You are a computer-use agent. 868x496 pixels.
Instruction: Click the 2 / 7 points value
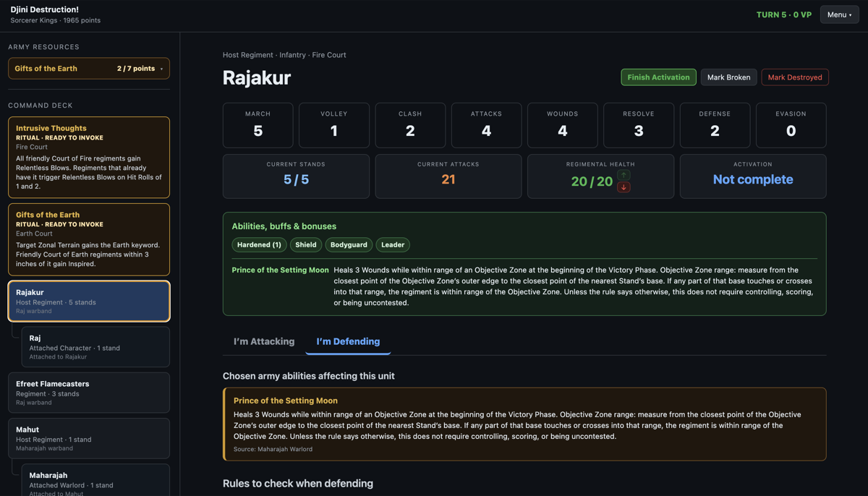136,69
